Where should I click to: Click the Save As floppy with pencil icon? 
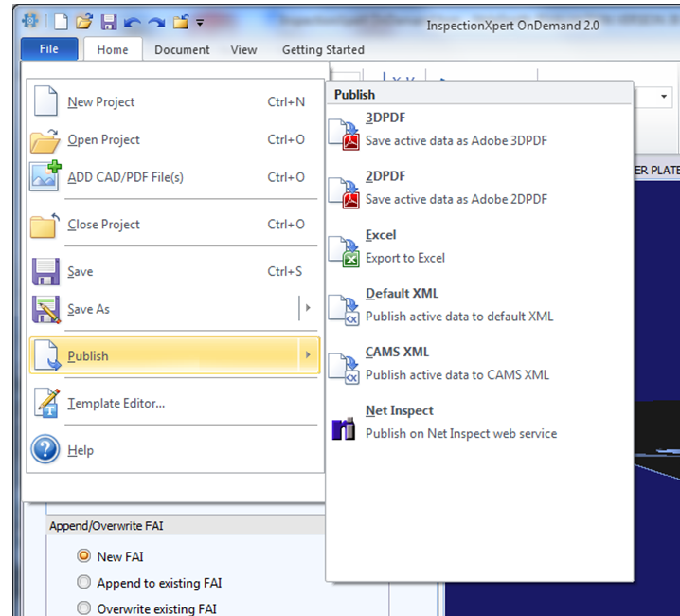(x=46, y=309)
